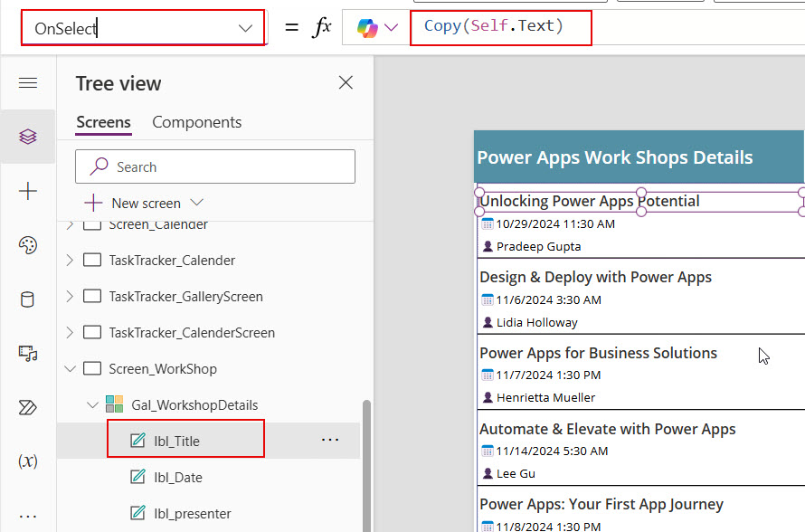Close the Tree view panel
This screenshot has width=805, height=532.
point(346,82)
